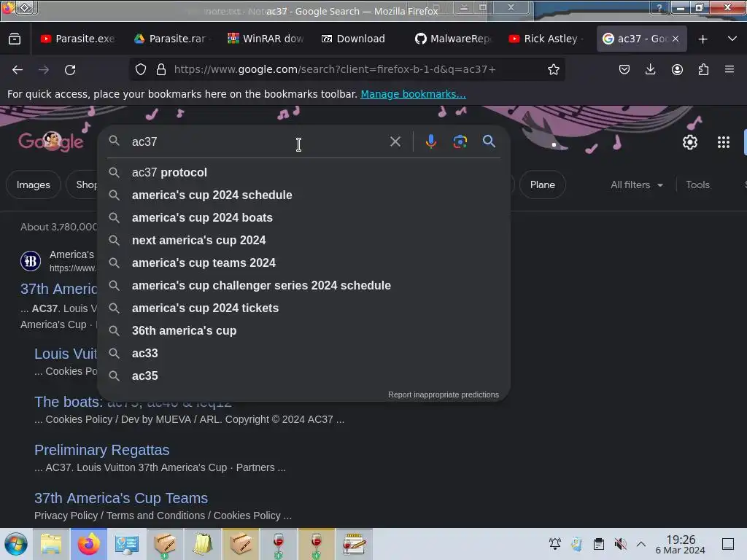
Task: Search by image with Google Lens
Action: [x=460, y=141]
